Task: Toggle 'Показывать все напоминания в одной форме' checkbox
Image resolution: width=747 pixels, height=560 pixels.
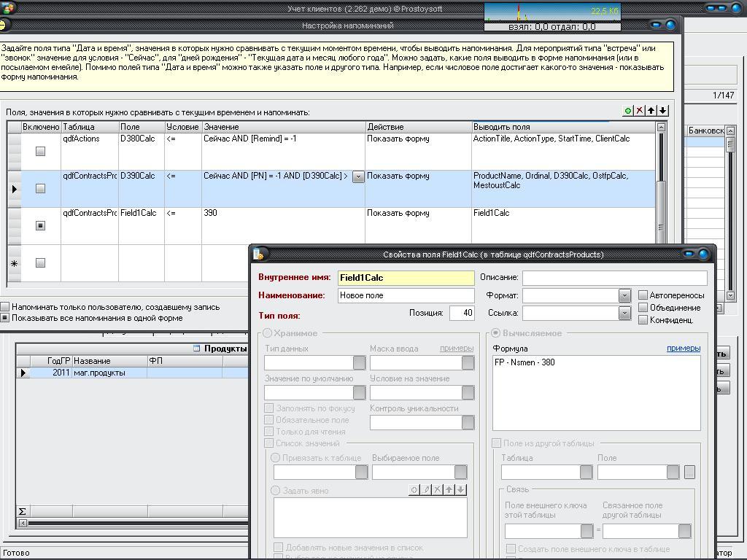Action: point(5,318)
